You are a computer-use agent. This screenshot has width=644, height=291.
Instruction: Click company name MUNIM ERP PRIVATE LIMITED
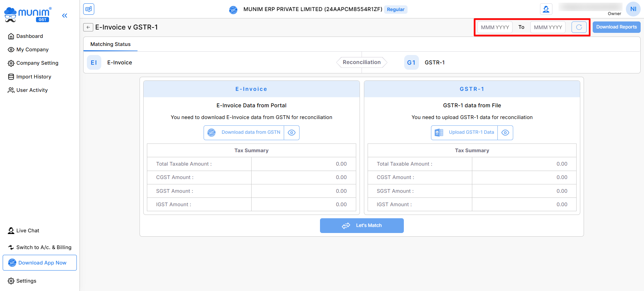point(313,9)
